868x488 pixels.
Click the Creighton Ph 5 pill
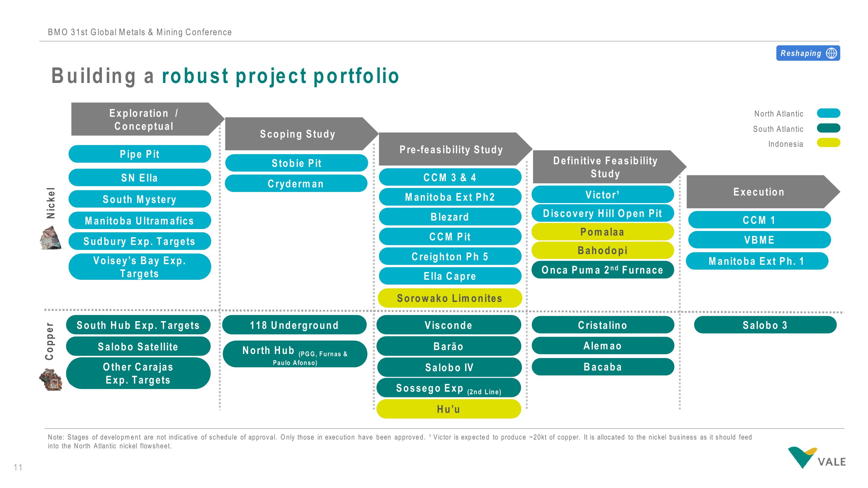pyautogui.click(x=450, y=256)
